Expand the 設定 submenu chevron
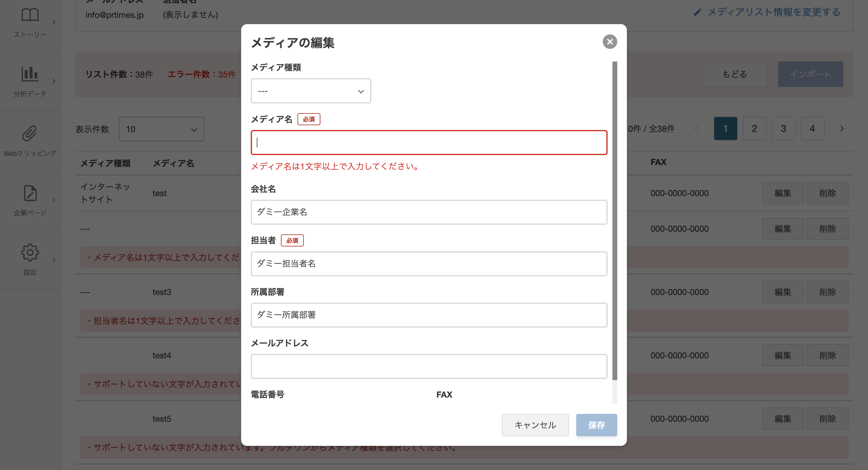Viewport: 868px width, 470px height. click(x=54, y=260)
